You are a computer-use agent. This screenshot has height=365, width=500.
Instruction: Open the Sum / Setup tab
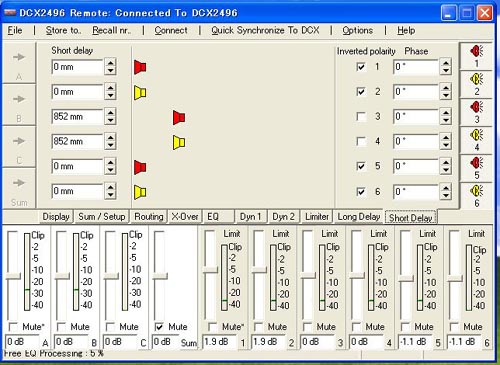point(102,217)
